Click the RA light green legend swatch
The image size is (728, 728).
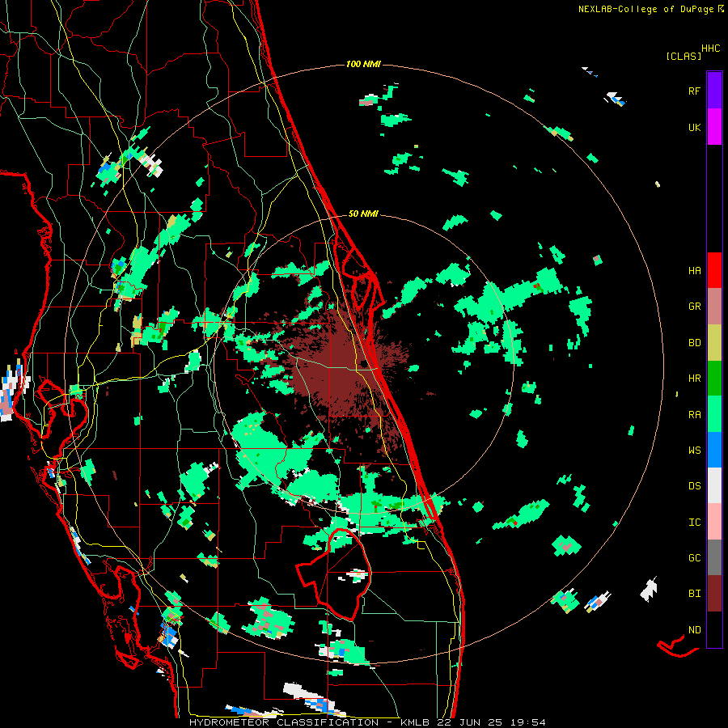click(714, 414)
